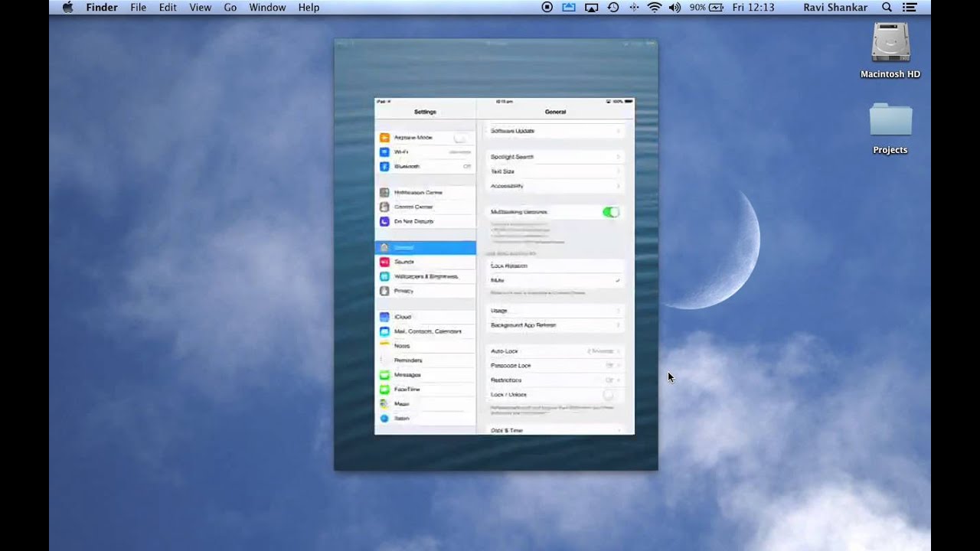Click the screen recording stop icon in menu bar
This screenshot has width=980, height=551.
click(x=547, y=8)
